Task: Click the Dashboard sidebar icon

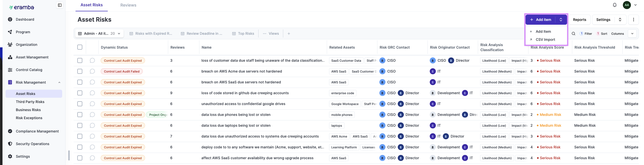Action: tap(10, 19)
